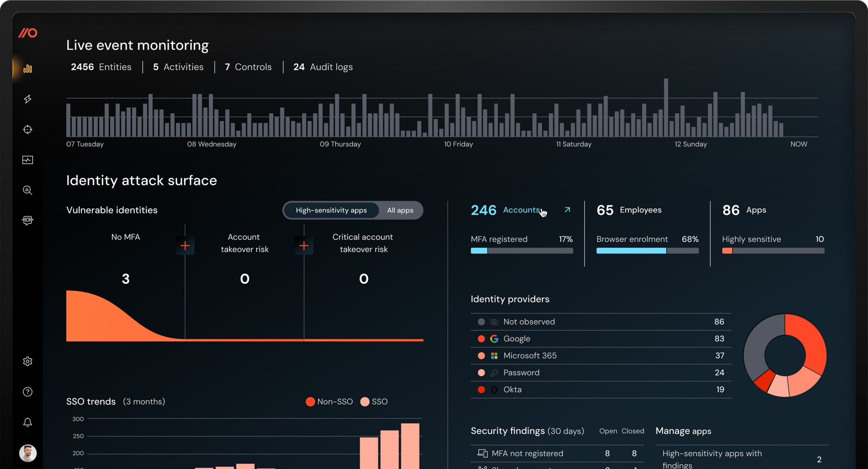This screenshot has width=868, height=469.
Task: Click the settings gear in sidebar
Action: coord(28,361)
